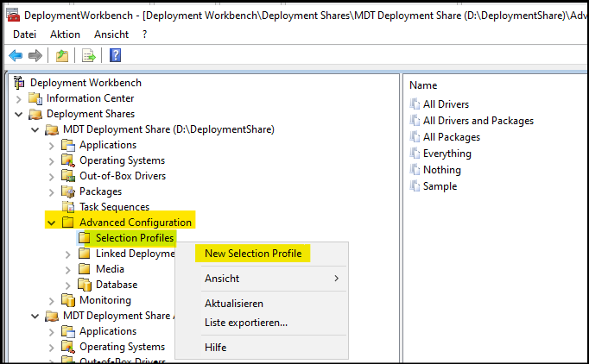Open the Ansicht menu in menu bar
The width and height of the screenshot is (589, 364).
(111, 35)
